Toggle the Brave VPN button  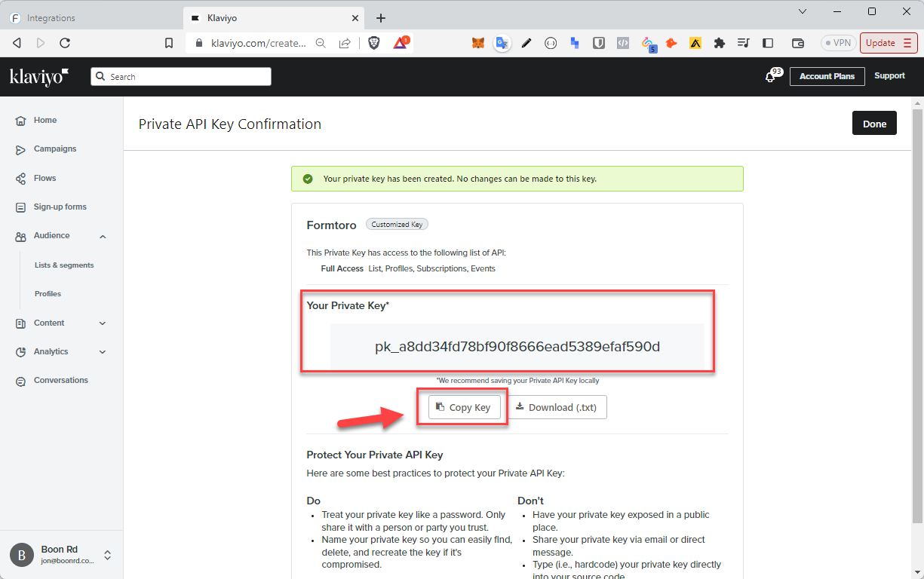pyautogui.click(x=837, y=43)
